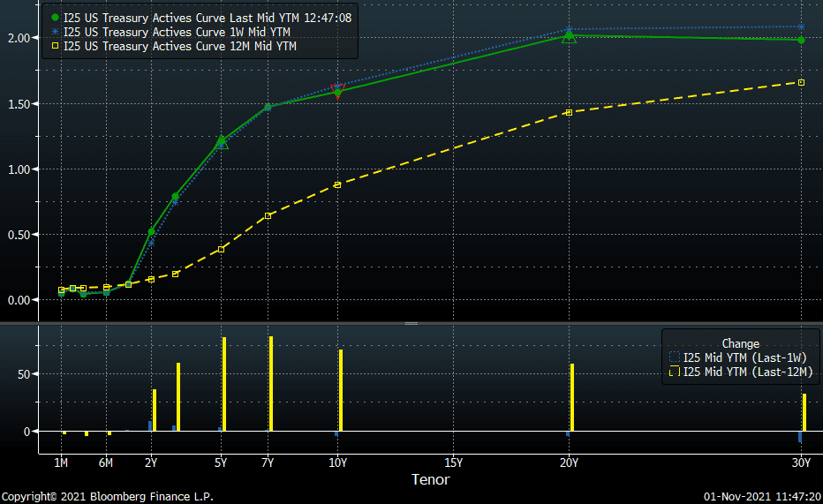Click the yellow 12M data point at 20Y

click(x=569, y=113)
